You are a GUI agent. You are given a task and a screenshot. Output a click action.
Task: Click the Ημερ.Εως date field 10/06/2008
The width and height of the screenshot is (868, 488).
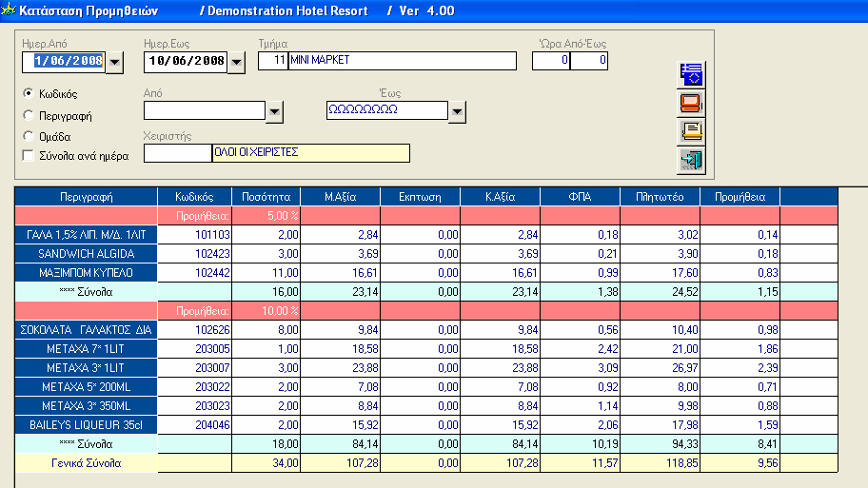point(186,62)
